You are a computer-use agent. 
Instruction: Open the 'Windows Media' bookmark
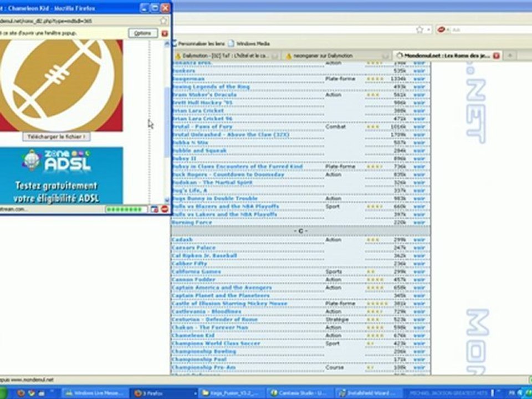pos(249,43)
